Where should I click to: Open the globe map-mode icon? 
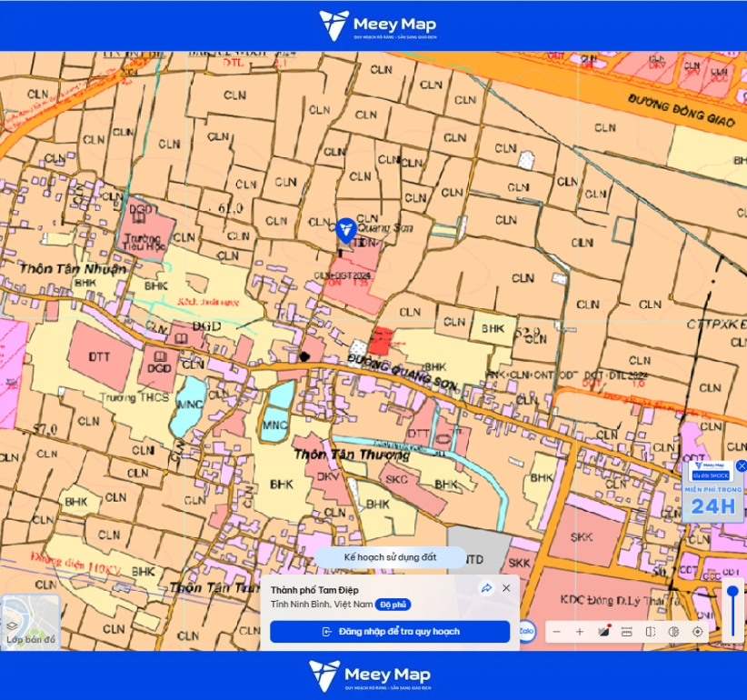tap(673, 632)
